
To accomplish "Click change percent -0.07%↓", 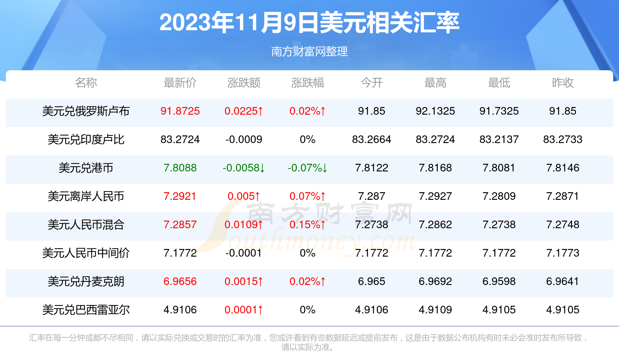I will 308,168.
